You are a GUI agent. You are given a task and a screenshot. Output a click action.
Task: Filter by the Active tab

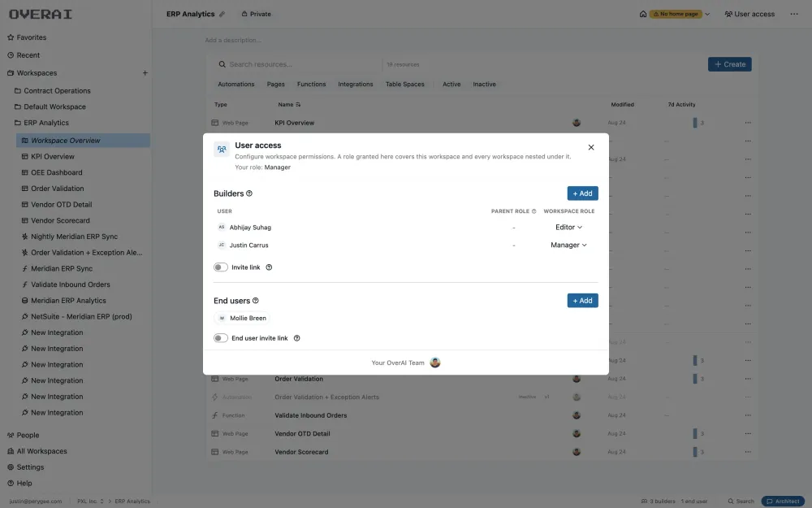click(x=451, y=84)
